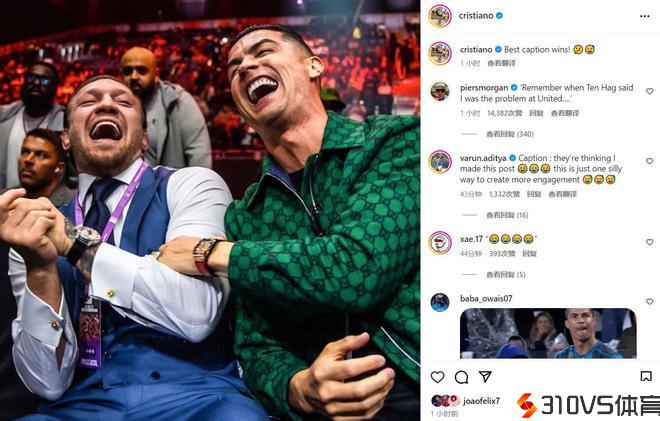Open piersmorgan's profile avatar
660x421 pixels.
pyautogui.click(x=440, y=91)
